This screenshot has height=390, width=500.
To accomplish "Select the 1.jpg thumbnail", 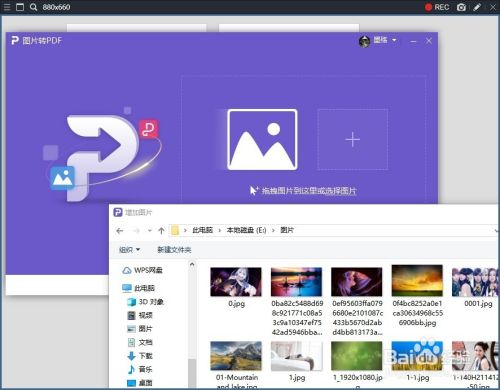I will coord(297,356).
